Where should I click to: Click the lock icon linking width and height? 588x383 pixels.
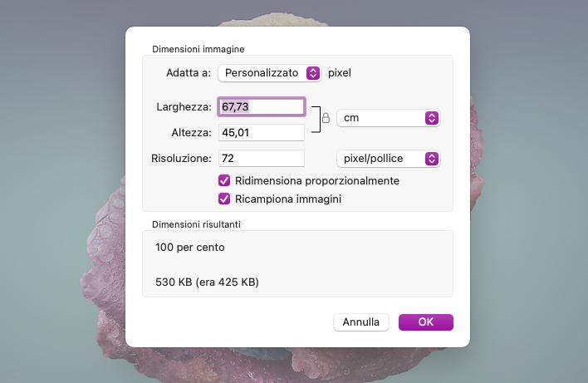pyautogui.click(x=326, y=118)
